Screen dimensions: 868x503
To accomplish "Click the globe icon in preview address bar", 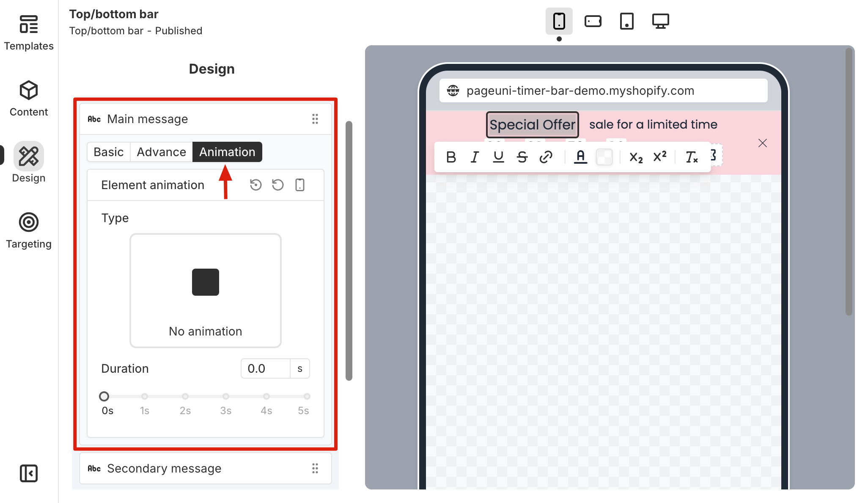I will pyautogui.click(x=453, y=91).
